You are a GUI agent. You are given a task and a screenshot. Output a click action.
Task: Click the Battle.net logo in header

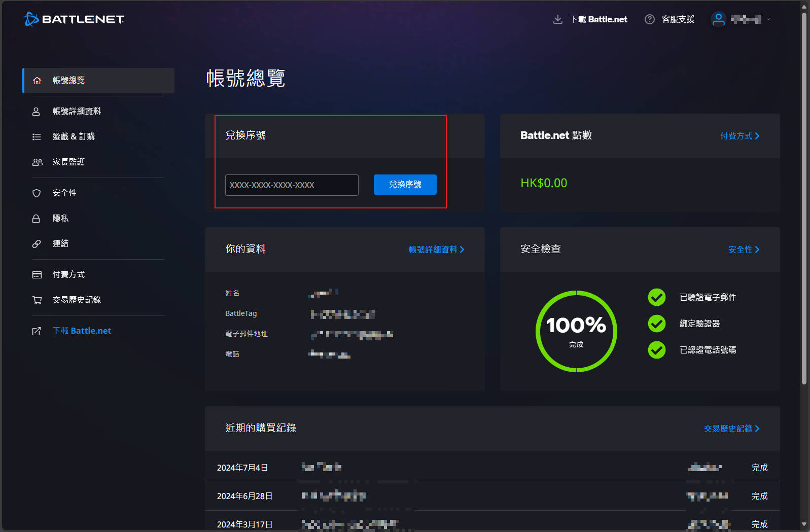pos(74,19)
